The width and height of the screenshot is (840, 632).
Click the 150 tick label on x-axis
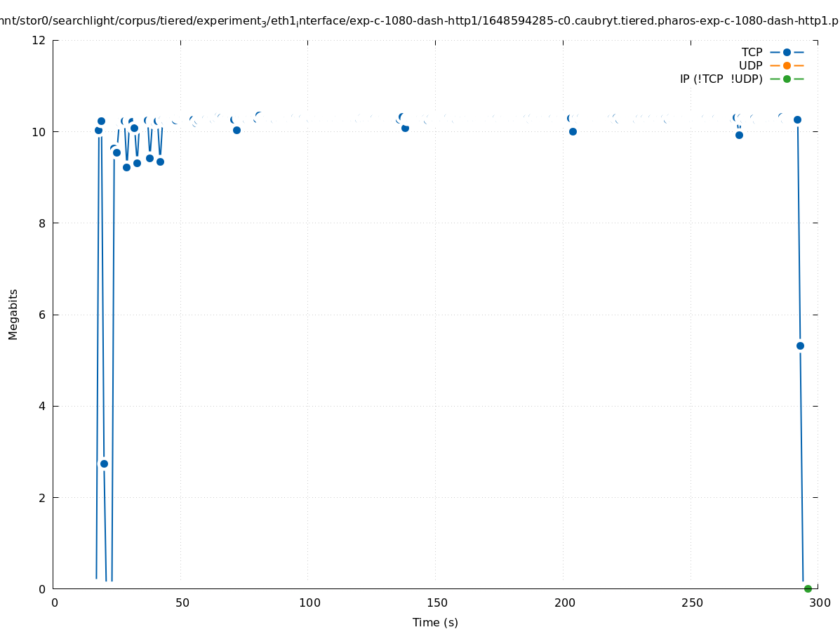click(436, 603)
